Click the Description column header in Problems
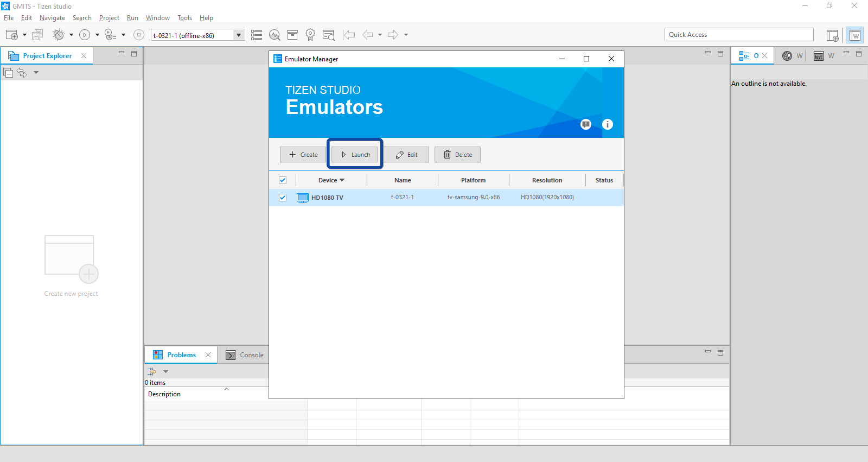Viewport: 868px width, 462px height. point(164,394)
